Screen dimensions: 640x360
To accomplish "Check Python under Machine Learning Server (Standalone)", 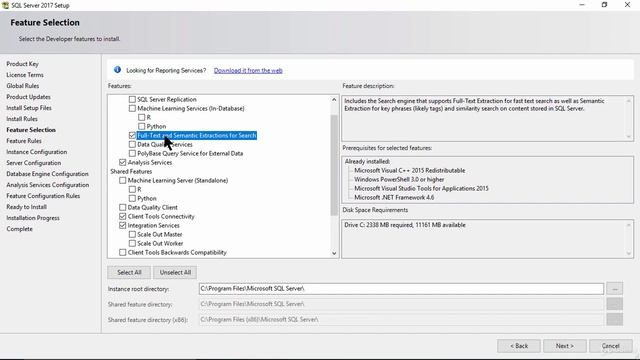I will pos(132,198).
